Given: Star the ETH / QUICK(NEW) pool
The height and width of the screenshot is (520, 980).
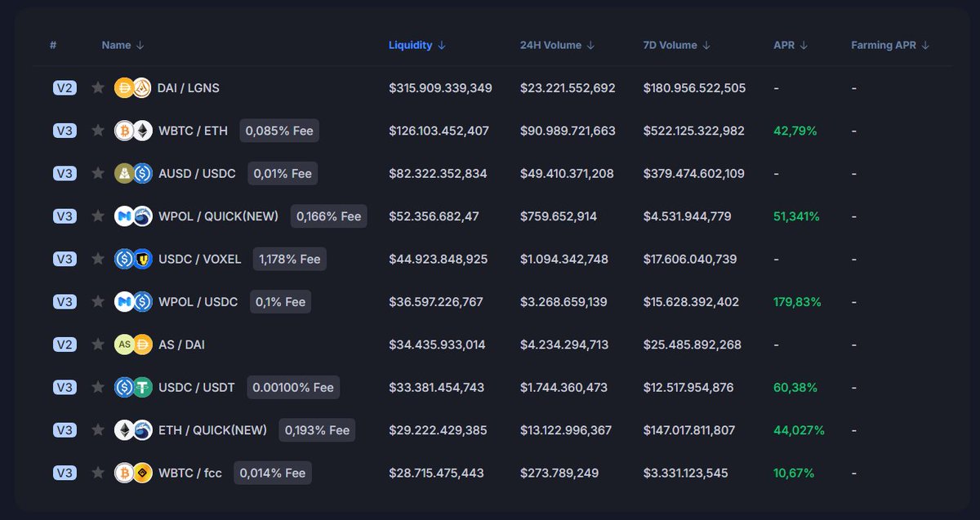Looking at the screenshot, I should click(x=98, y=430).
